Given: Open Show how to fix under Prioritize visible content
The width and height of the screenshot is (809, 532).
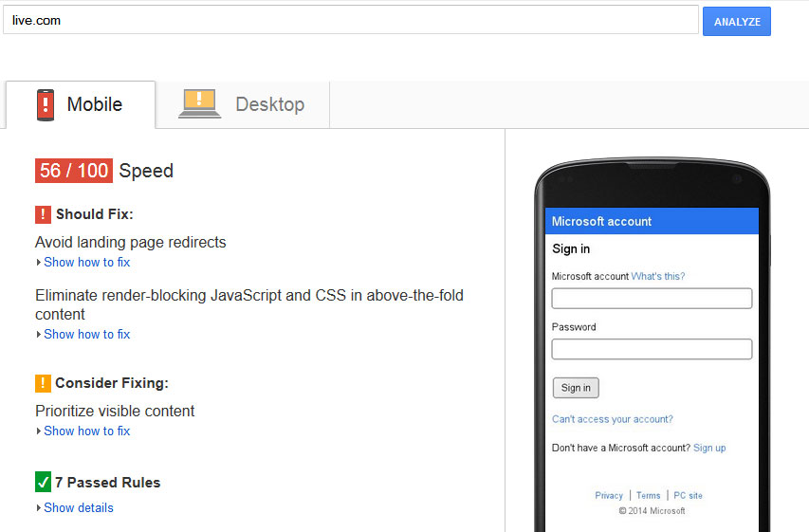Looking at the screenshot, I should pos(86,431).
